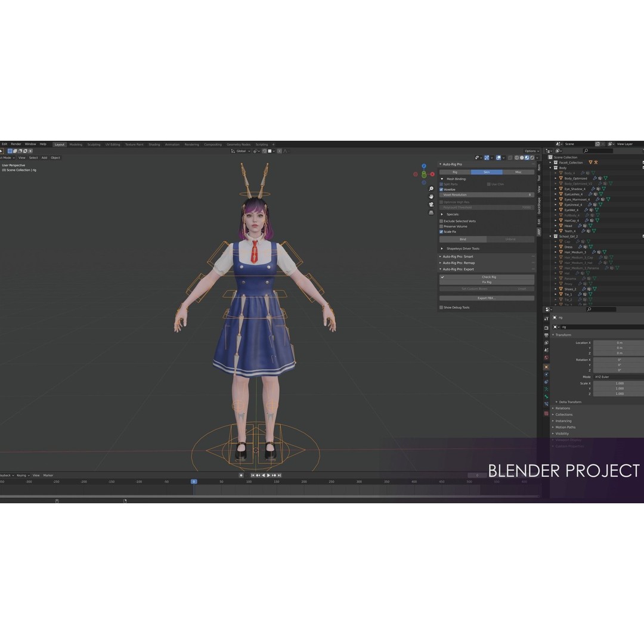Click the Export FBX button
The height and width of the screenshot is (644, 644).
point(487,298)
